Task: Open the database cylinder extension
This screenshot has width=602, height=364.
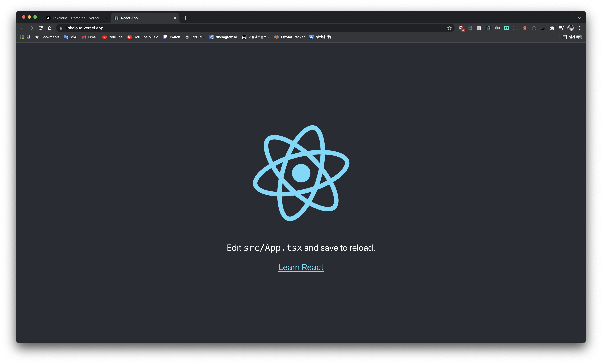Action: pos(479,28)
